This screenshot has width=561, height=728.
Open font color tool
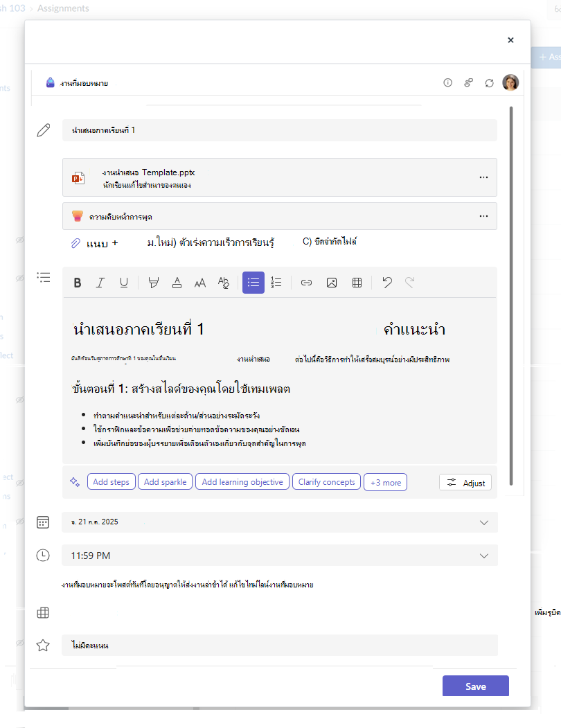(x=177, y=283)
